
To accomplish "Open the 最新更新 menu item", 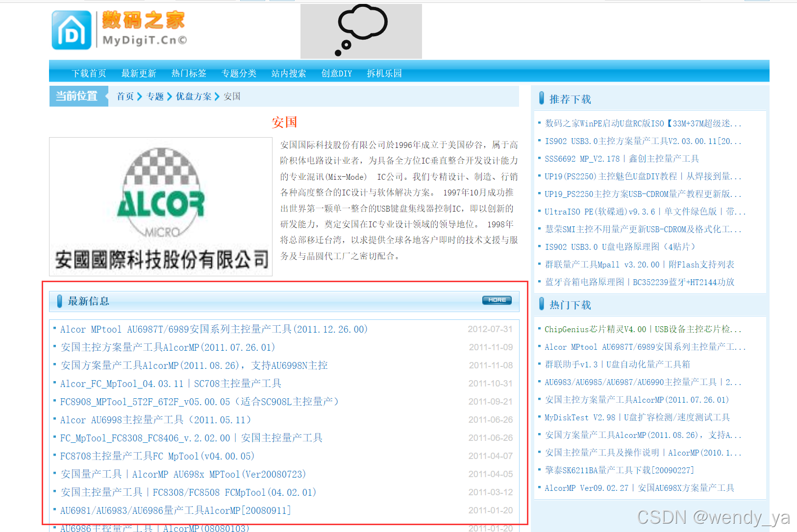I will coord(139,73).
